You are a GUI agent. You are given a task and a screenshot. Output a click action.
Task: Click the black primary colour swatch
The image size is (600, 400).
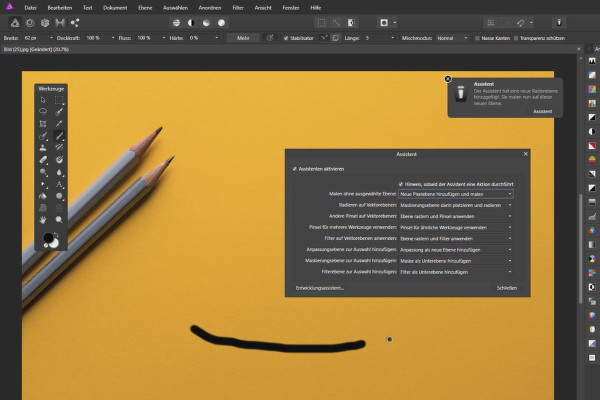point(48,238)
